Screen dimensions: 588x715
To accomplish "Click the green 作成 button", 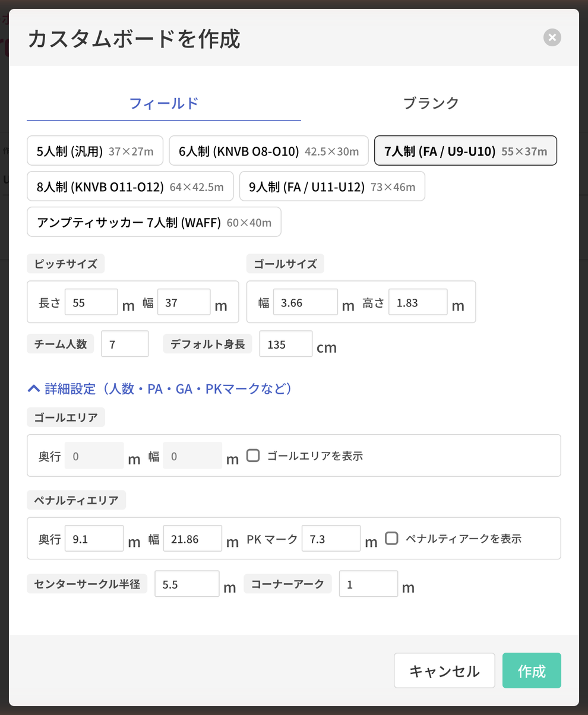I will coord(532,670).
